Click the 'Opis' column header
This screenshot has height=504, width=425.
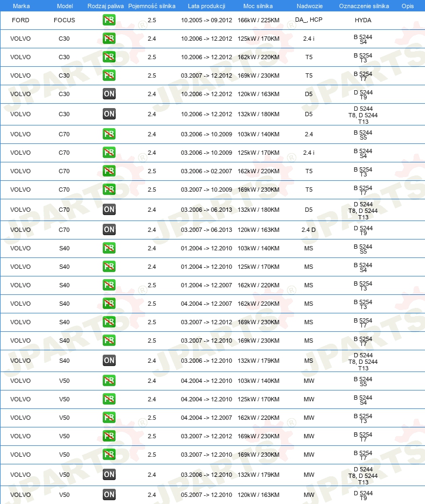[x=408, y=6]
